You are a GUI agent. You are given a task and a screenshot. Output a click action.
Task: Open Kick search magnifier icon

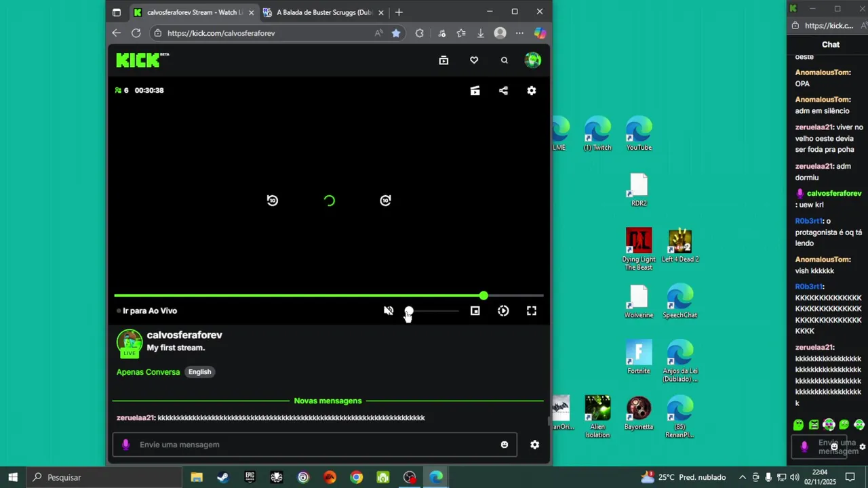504,60
